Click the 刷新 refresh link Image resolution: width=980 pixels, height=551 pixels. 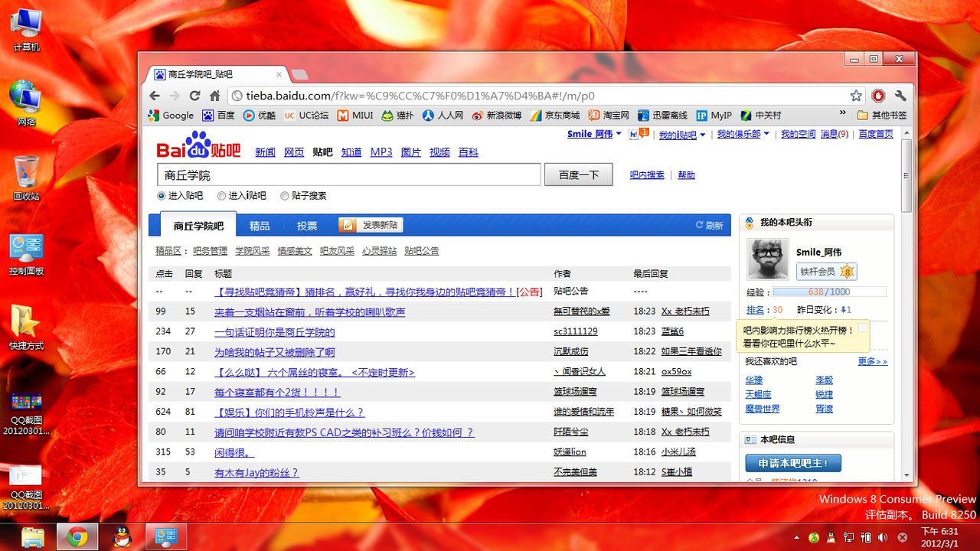(709, 225)
